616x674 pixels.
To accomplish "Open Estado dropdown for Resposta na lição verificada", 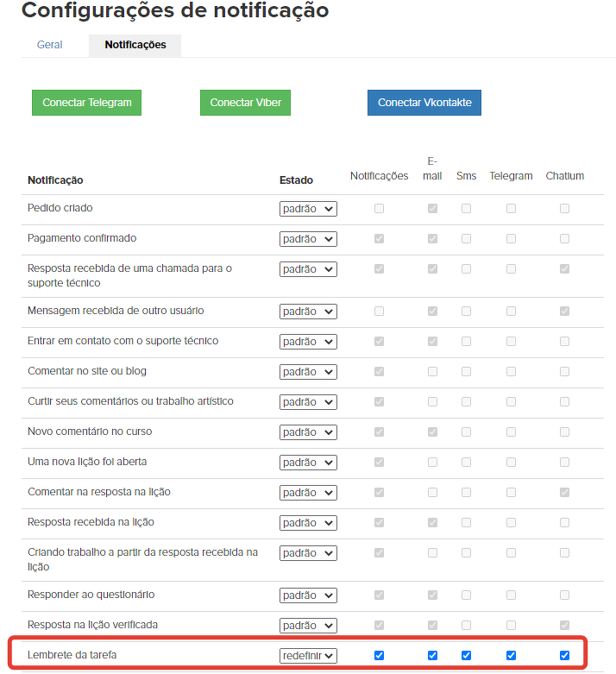I will pos(308,626).
